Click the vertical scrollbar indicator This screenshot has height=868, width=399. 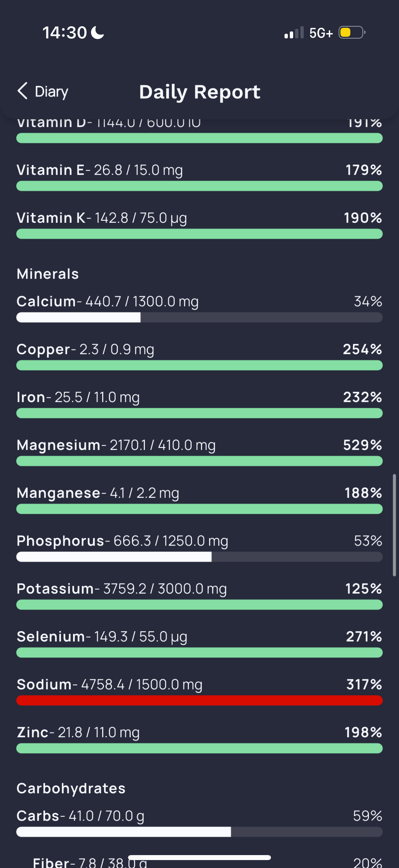coord(394,525)
